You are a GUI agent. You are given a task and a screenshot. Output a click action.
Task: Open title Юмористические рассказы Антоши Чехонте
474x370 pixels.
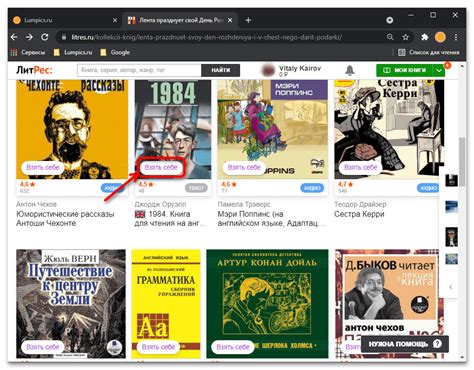65,218
